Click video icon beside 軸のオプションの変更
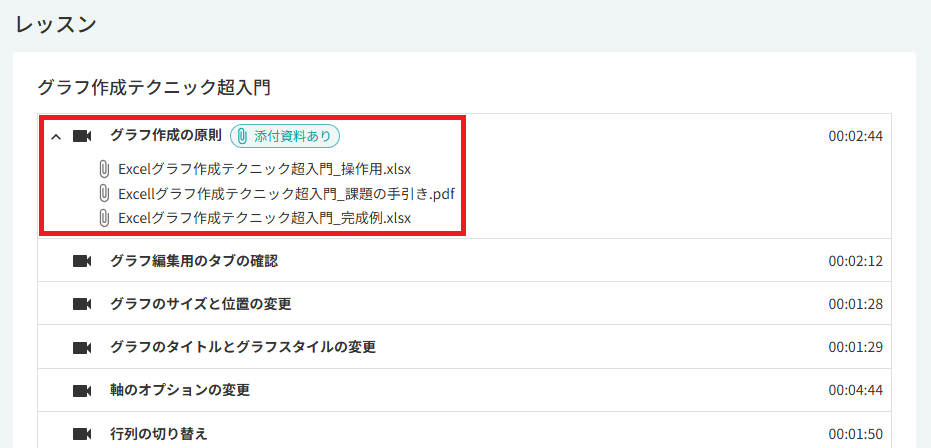931x448 pixels. (x=82, y=390)
